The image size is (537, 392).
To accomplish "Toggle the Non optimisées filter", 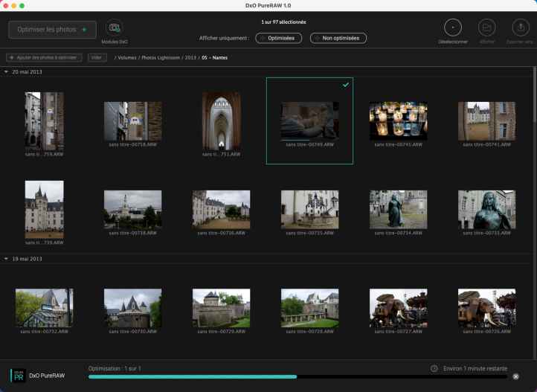I will [x=338, y=38].
